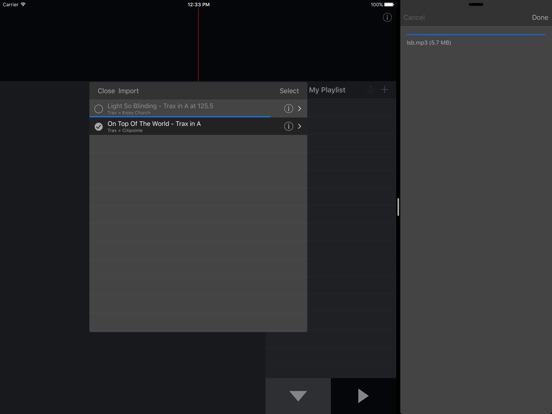This screenshot has height=414, width=552.
Task: Tap Done in the side panel
Action: coord(540,17)
